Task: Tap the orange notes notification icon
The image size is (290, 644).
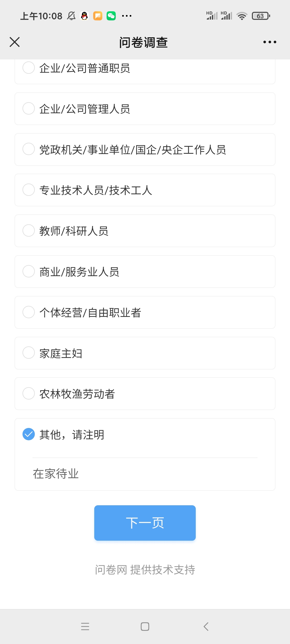Action: (98, 16)
